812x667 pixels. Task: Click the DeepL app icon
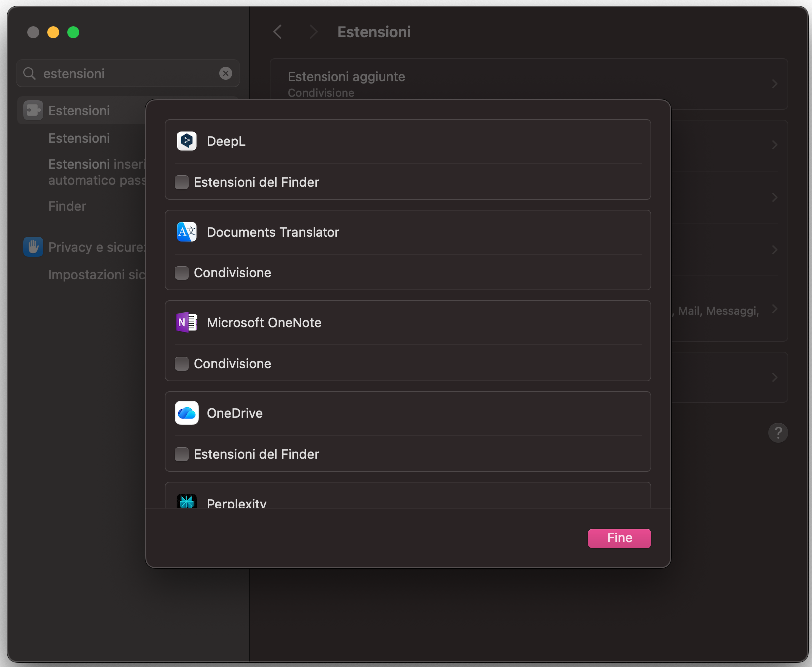[x=186, y=141]
